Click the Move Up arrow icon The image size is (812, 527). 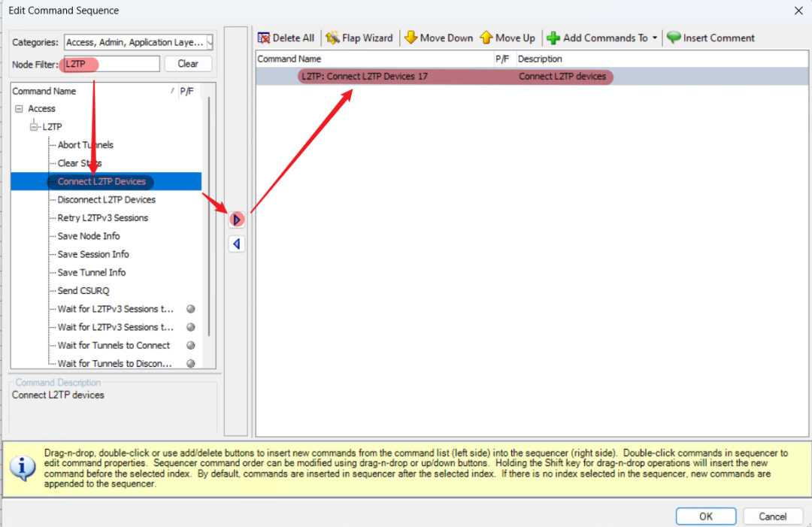486,38
